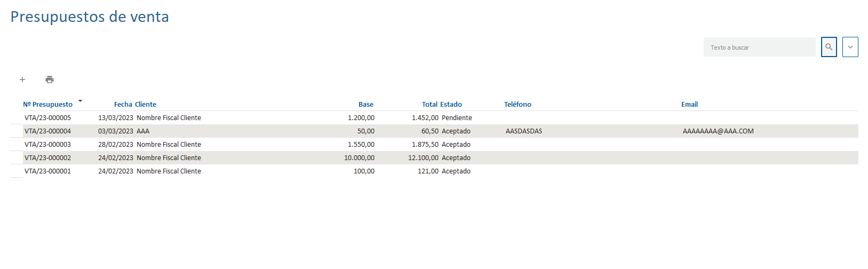This screenshot has width=868, height=269.
Task: Select the VTA/23-000004 row
Action: tap(47, 131)
